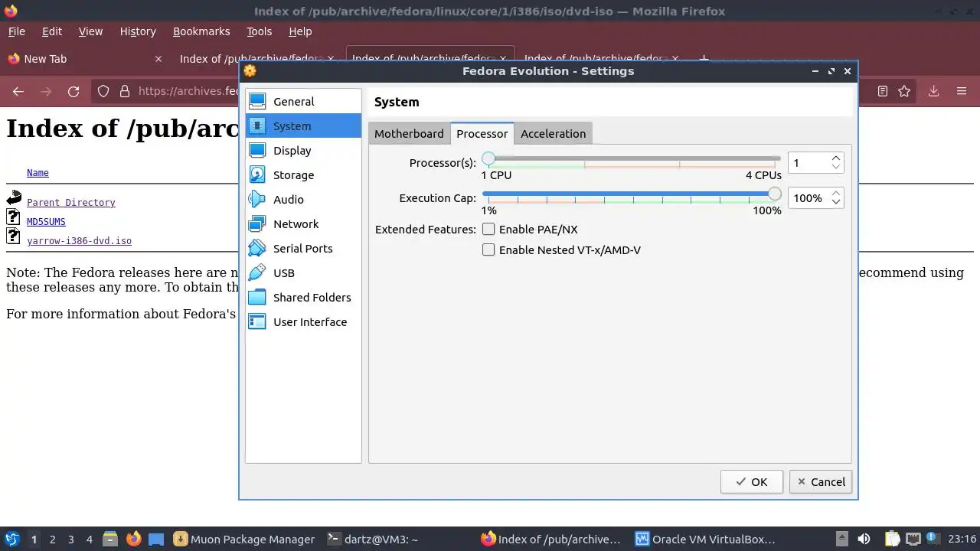Screen dimensions: 980x551
Task: Open dartz@VM3 terminal taskbar entry
Action: [x=372, y=539]
